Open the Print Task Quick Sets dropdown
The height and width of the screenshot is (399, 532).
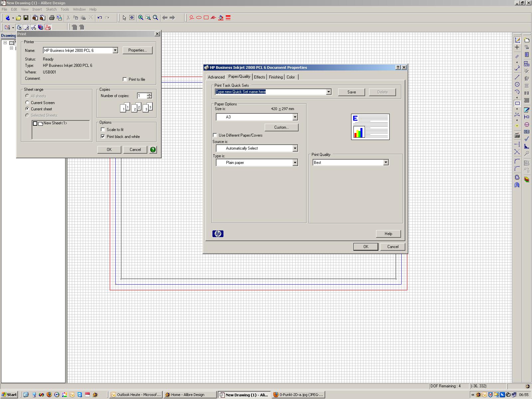coord(329,92)
